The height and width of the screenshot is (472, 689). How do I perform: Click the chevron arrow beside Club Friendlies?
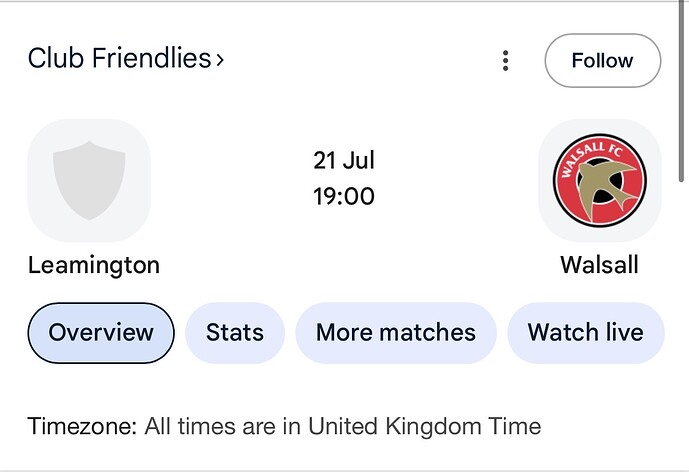click(220, 59)
